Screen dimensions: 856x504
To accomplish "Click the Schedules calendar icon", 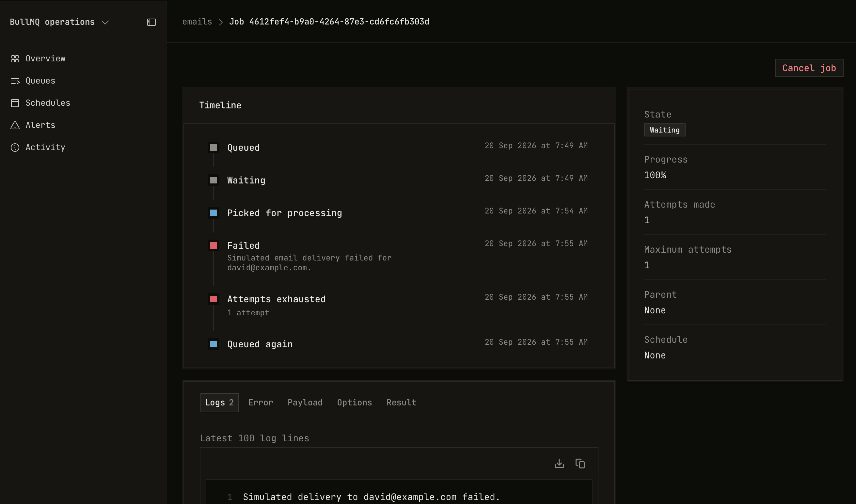I will (15, 103).
